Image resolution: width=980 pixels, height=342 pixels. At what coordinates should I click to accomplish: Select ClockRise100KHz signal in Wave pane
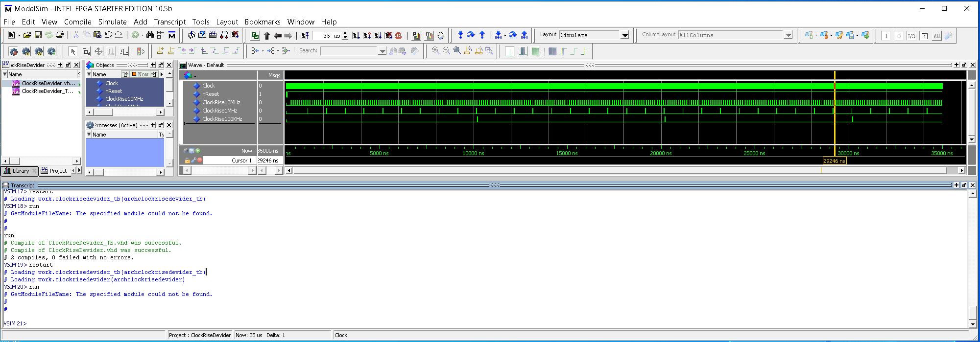tap(222, 119)
